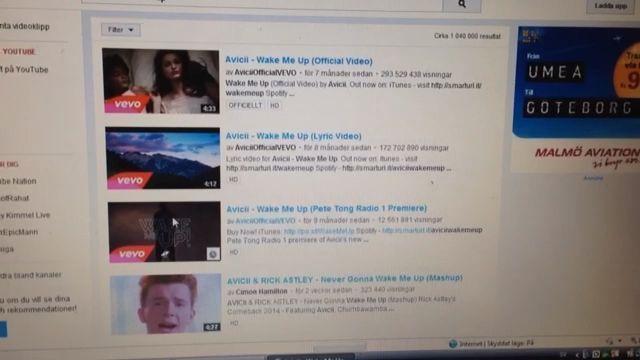Viewport: 640px width, 360px height.
Task: Click the Internet zone globe icon in status bar
Action: coord(453,344)
